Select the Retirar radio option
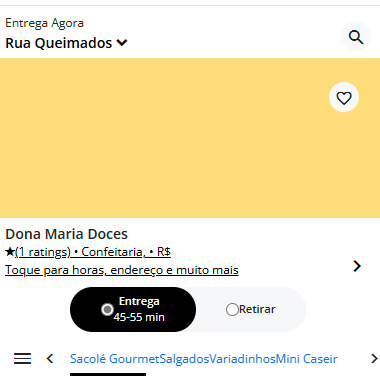This screenshot has width=380, height=378. 232,309
